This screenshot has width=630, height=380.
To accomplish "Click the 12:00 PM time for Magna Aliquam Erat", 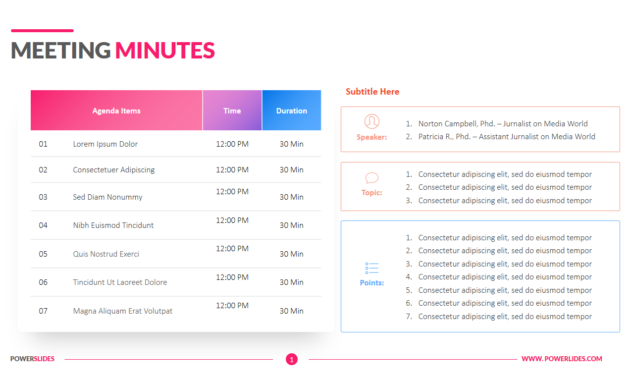I will 232,306.
